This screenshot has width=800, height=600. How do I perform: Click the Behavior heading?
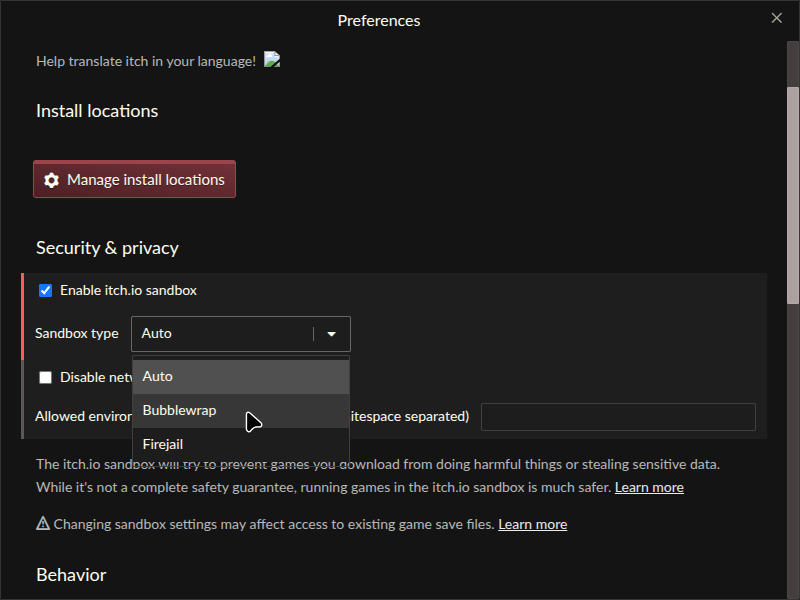click(71, 575)
